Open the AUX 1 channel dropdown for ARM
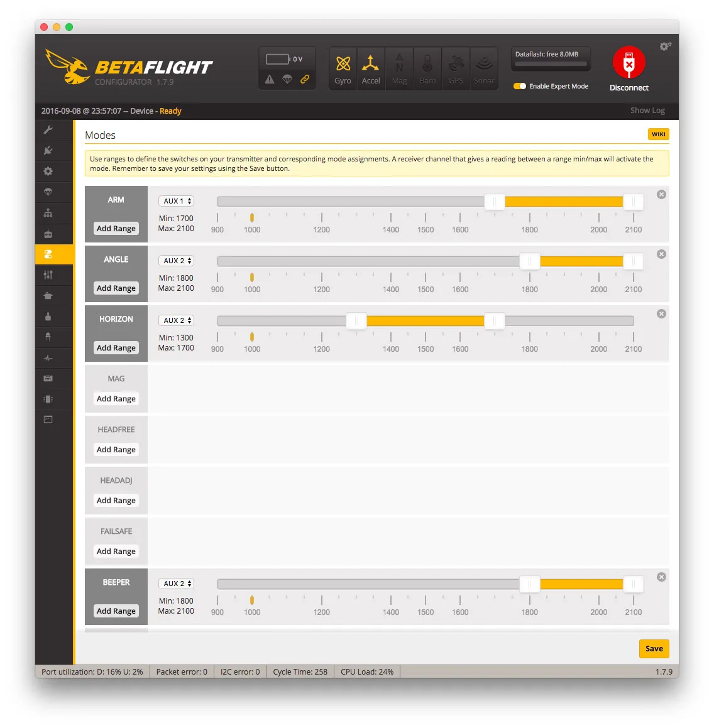Screen dimensions: 714x728 tap(177, 201)
